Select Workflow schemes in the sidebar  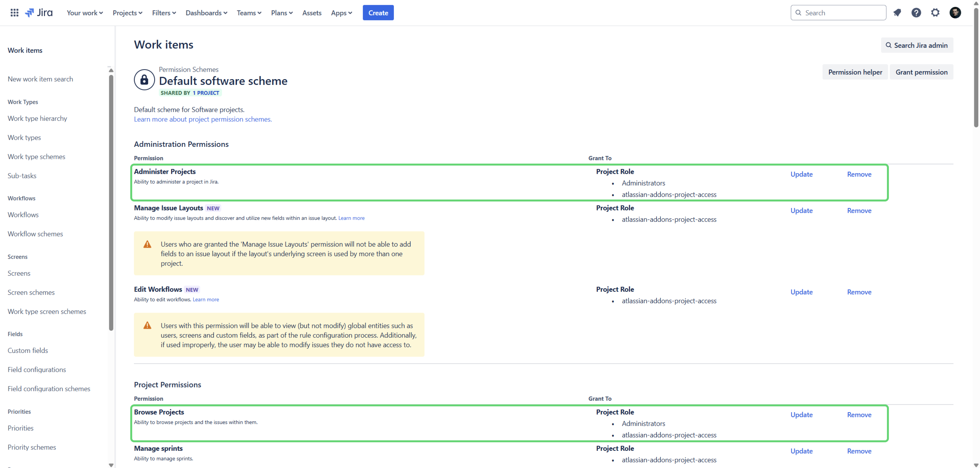[x=35, y=234]
